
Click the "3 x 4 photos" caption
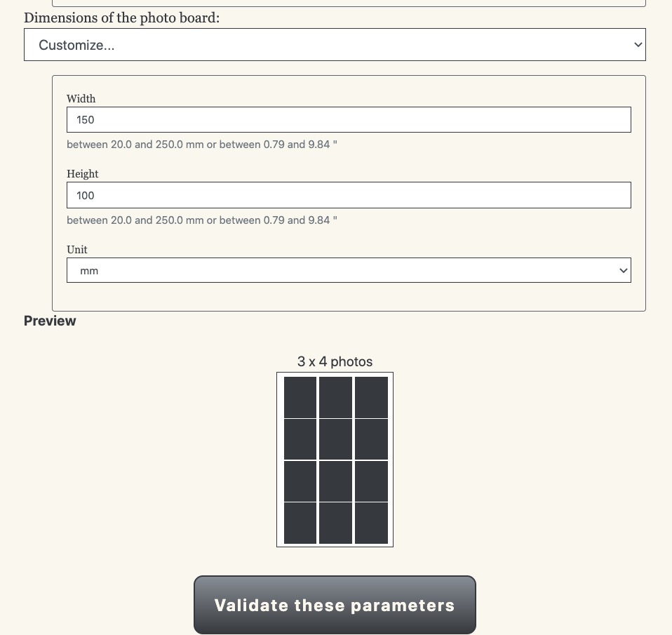click(x=335, y=361)
